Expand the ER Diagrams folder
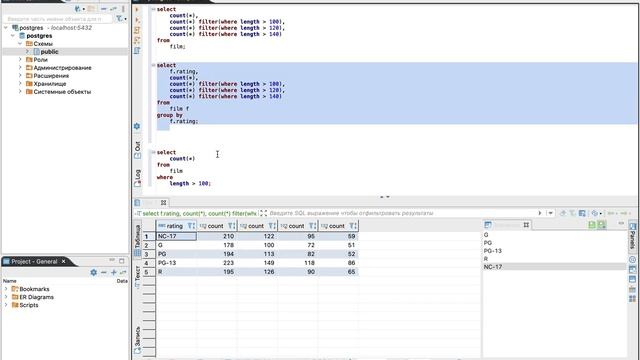The image size is (640, 360). tap(6, 297)
